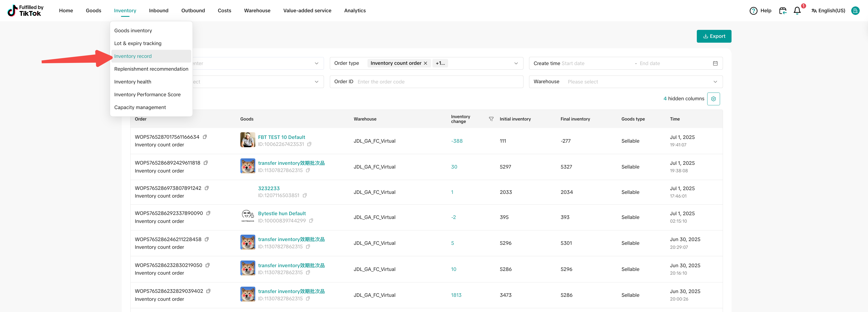Screen dimensions: 868x312
Task: Click the Export button
Action: pos(714,36)
